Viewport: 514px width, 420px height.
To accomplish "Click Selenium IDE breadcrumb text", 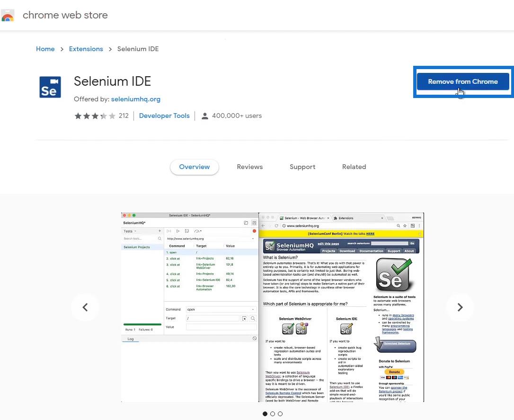I will coord(138,49).
